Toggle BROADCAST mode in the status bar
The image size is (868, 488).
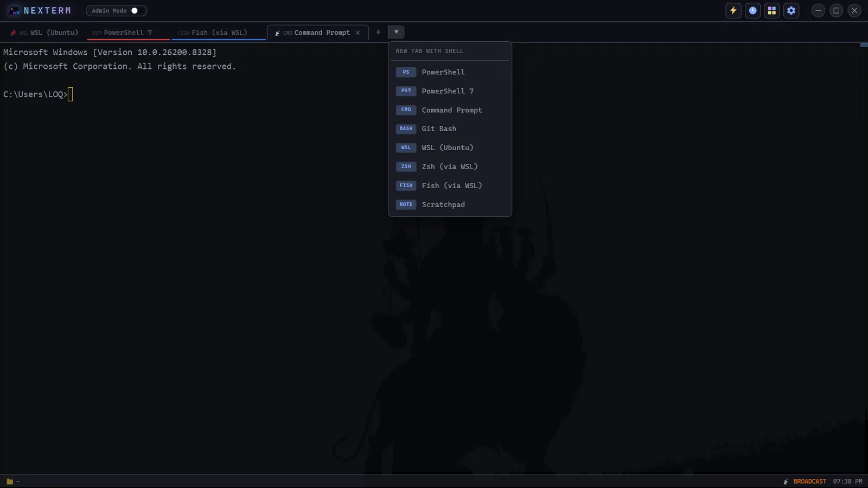click(x=809, y=481)
